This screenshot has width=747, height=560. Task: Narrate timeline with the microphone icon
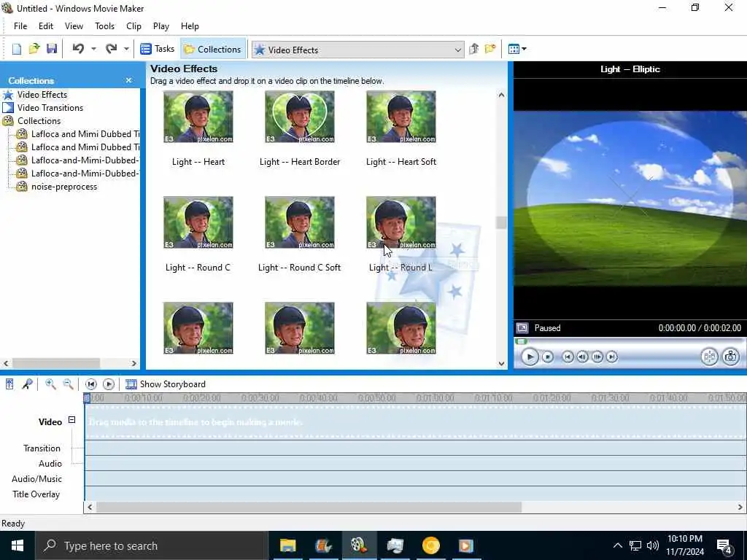tap(27, 384)
